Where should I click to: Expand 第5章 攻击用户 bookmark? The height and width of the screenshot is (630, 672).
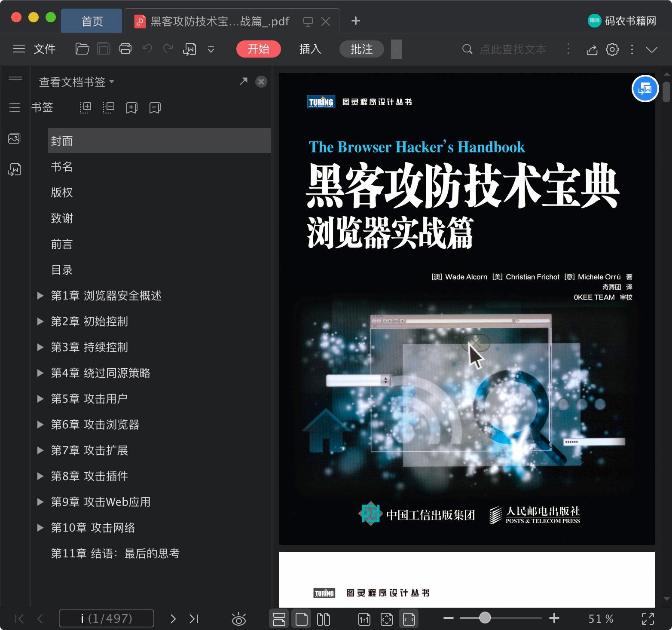40,399
